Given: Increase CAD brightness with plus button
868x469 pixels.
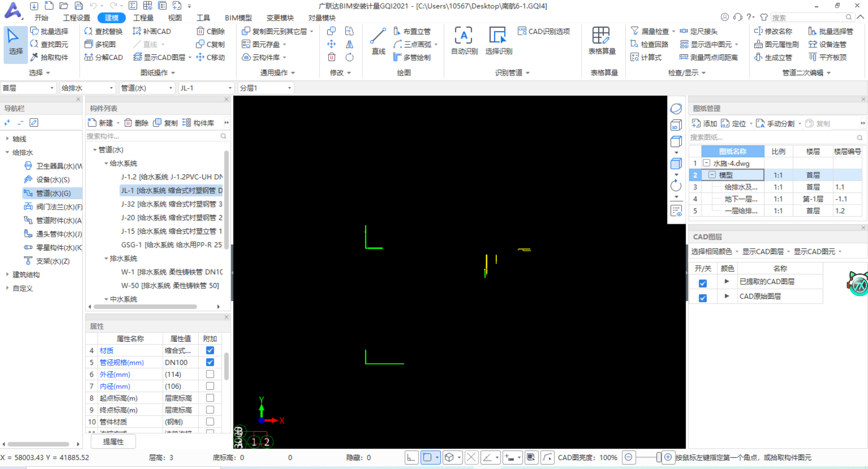Looking at the screenshot, I should pos(668,457).
